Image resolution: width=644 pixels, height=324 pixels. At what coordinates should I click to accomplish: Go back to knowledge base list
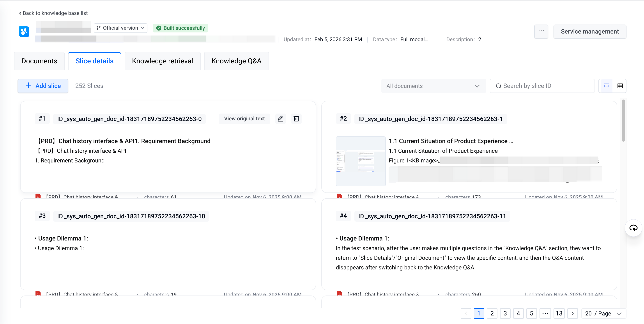click(53, 13)
